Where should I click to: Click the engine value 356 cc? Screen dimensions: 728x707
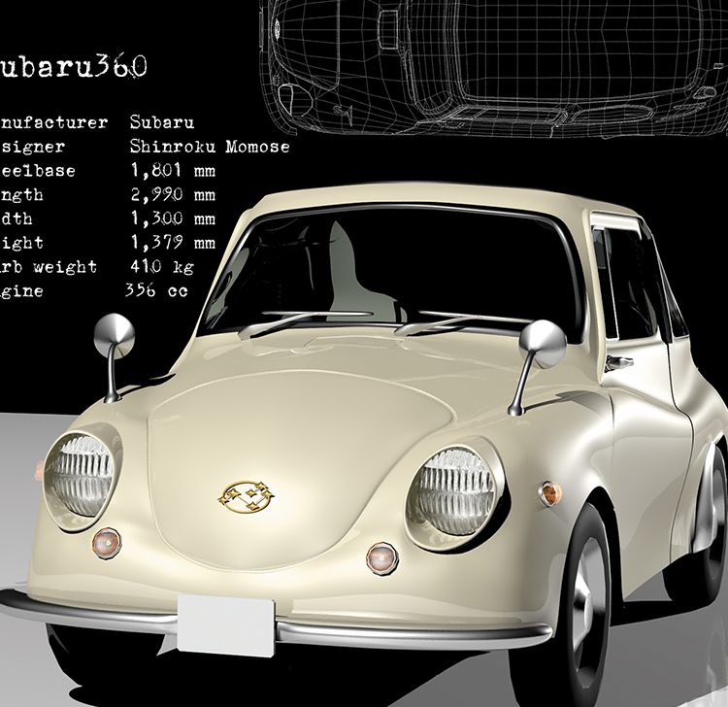(156, 290)
